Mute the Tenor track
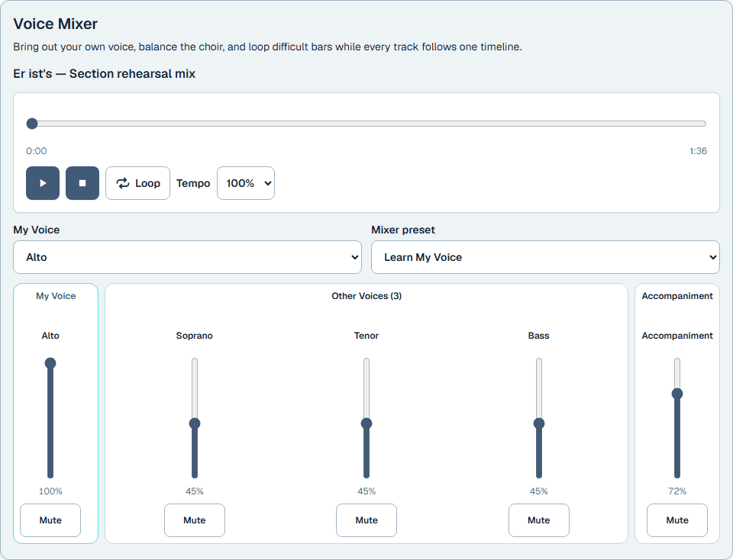Viewport: 733px width, 560px height. [366, 520]
